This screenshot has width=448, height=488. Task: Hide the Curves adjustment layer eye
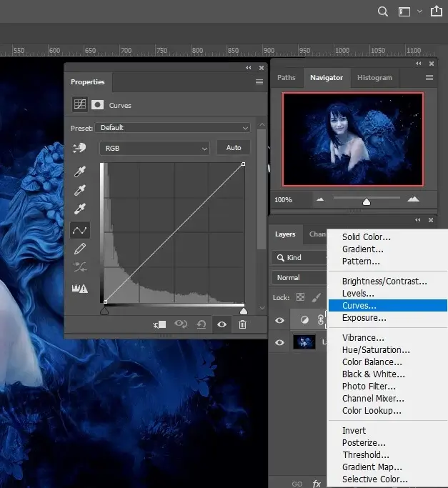279,320
